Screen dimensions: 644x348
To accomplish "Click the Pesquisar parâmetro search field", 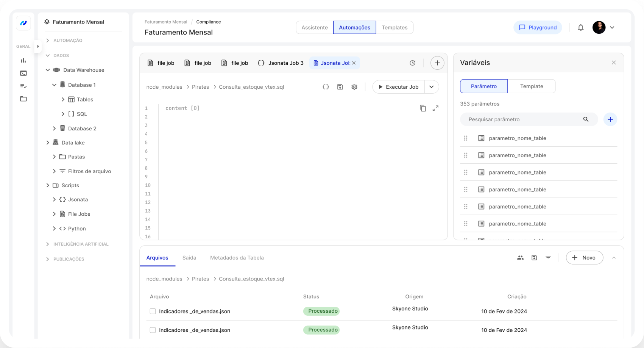I will click(522, 119).
